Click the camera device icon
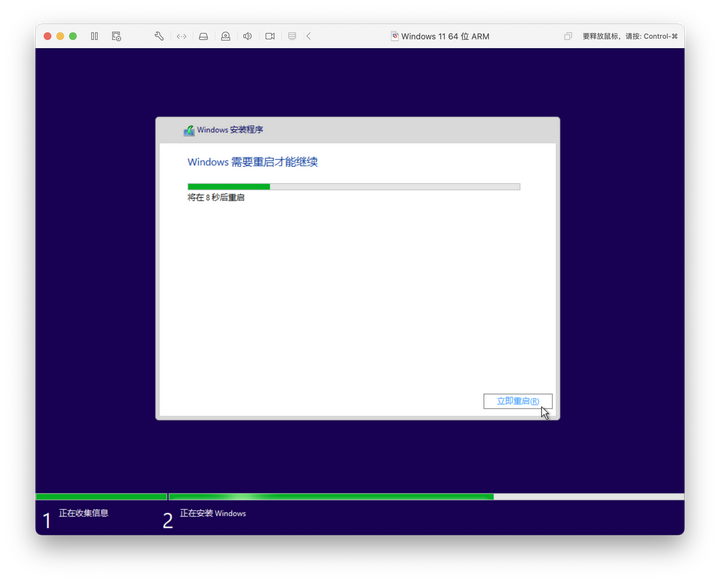 pos(270,36)
